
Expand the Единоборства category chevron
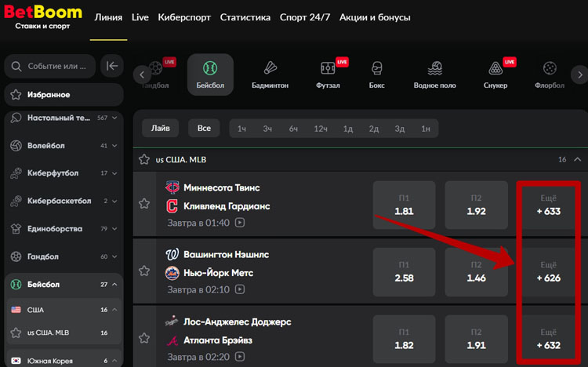tap(114, 228)
